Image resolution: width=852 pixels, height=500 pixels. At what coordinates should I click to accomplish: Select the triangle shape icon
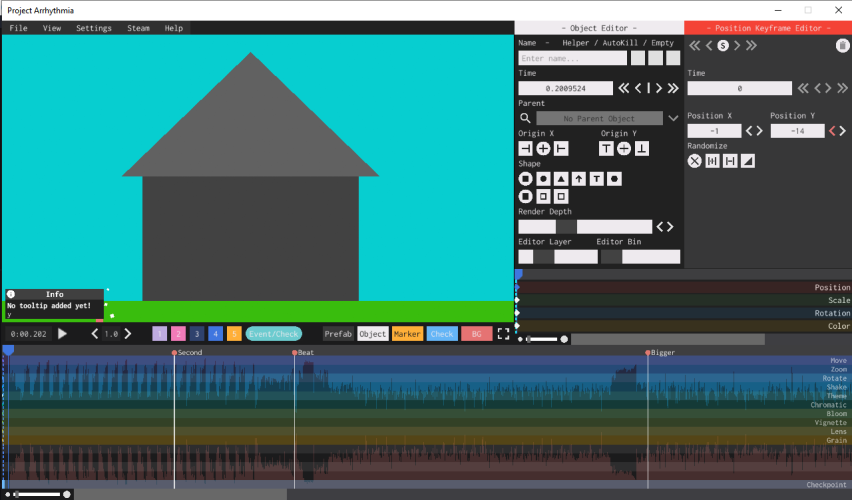tap(561, 179)
